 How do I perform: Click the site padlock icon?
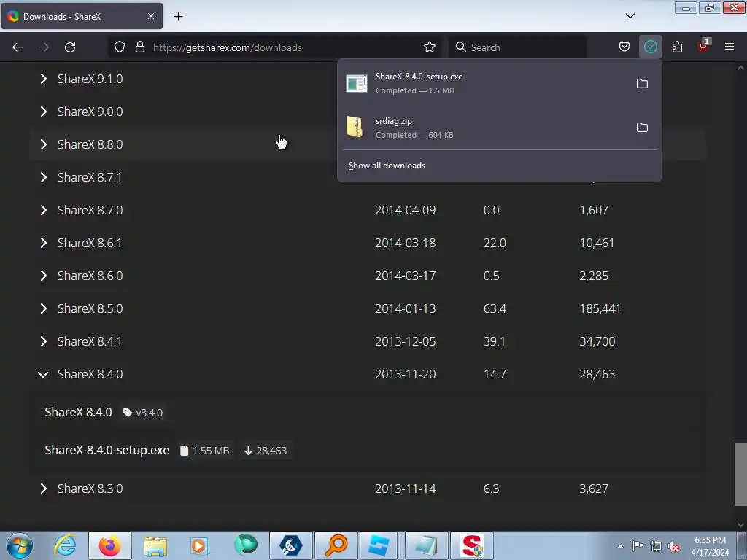coord(139,47)
